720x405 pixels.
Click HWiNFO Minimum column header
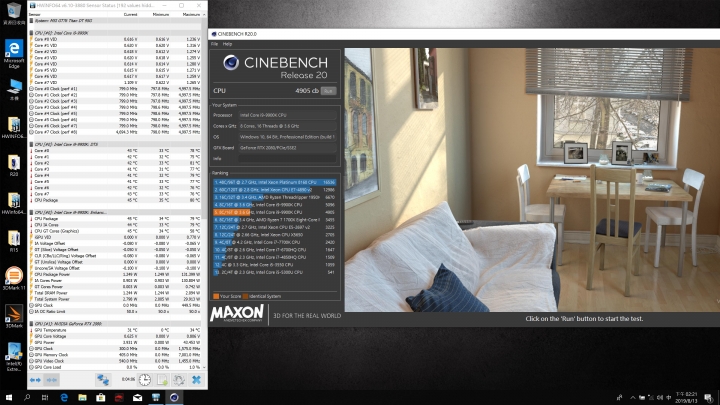(x=161, y=14)
